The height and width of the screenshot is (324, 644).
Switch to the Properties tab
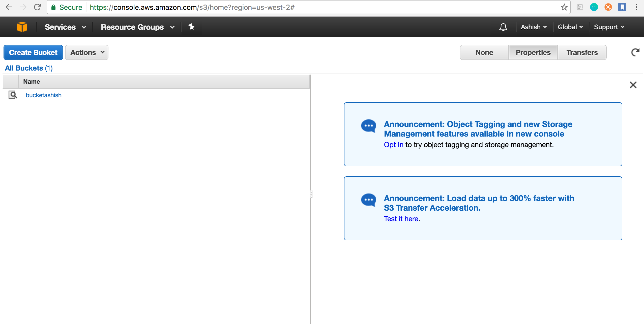pos(533,52)
